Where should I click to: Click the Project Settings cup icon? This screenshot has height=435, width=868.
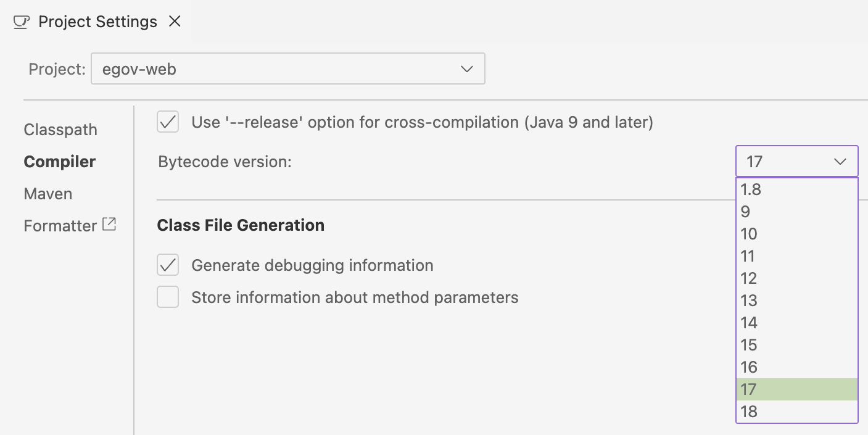pos(20,20)
